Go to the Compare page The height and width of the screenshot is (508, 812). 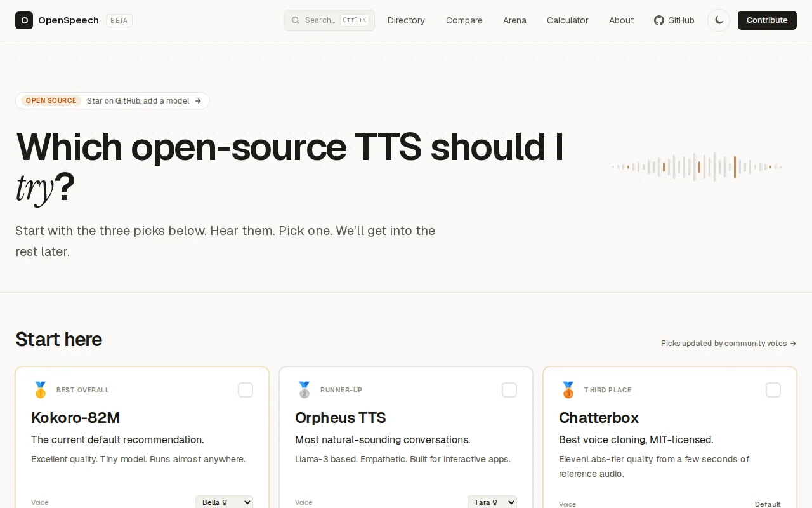(464, 20)
